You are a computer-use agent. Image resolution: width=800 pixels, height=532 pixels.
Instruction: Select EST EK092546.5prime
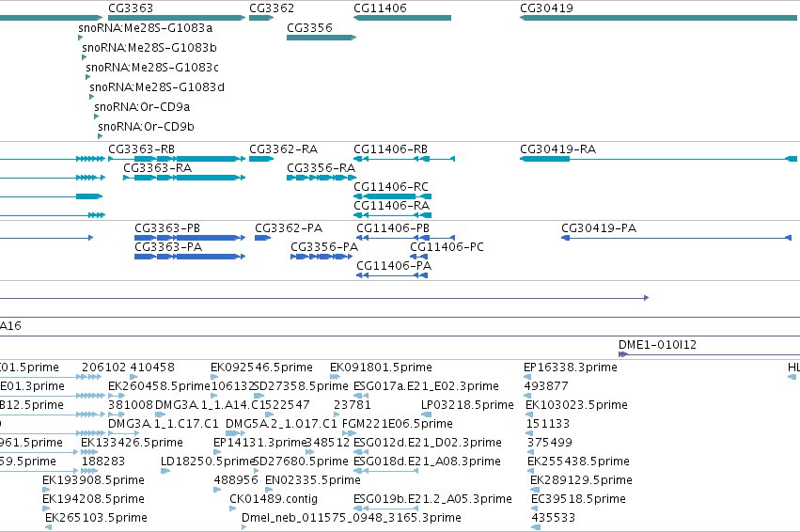pos(261,368)
